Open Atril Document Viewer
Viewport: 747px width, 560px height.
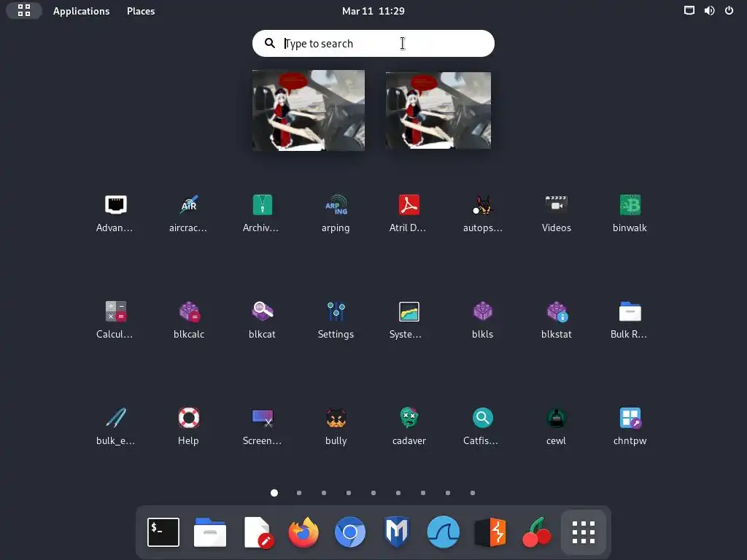tap(409, 205)
